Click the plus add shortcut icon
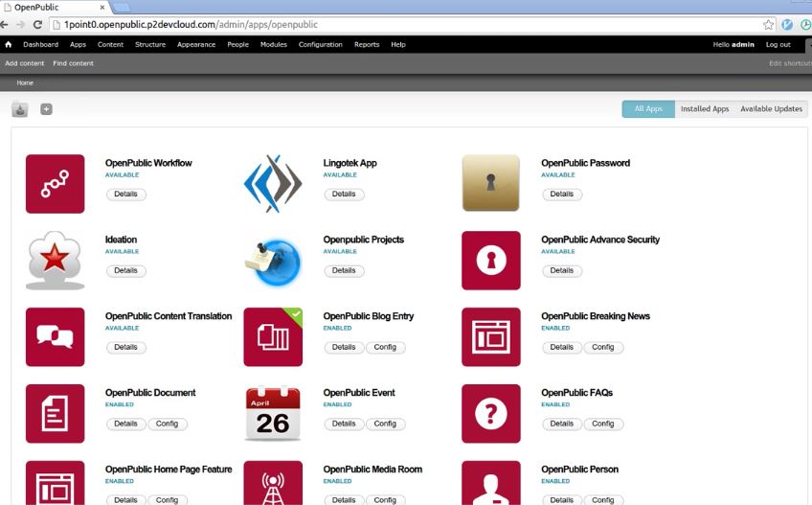The width and height of the screenshot is (812, 505). click(x=47, y=109)
